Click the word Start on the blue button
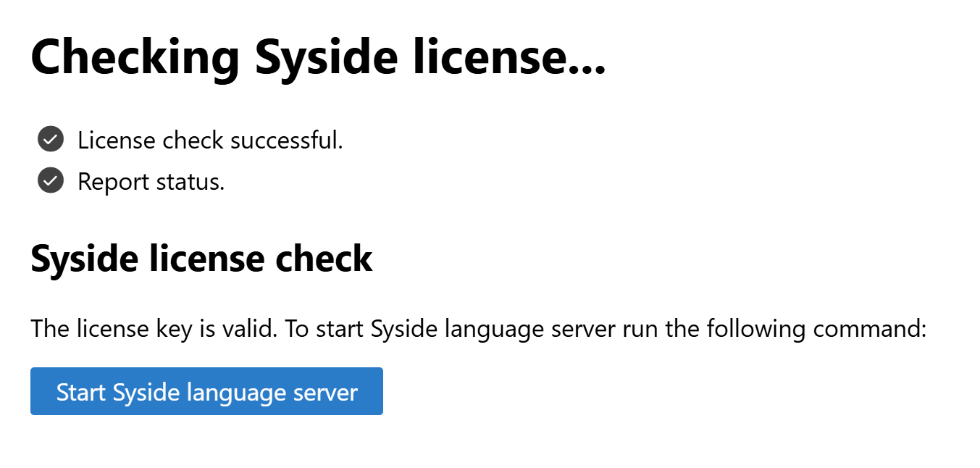The width and height of the screenshot is (980, 468). 81,392
